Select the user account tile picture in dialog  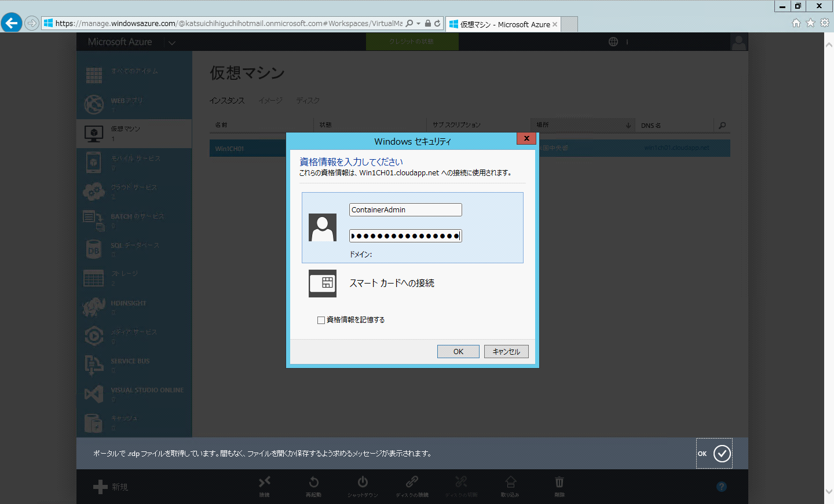tap(323, 227)
